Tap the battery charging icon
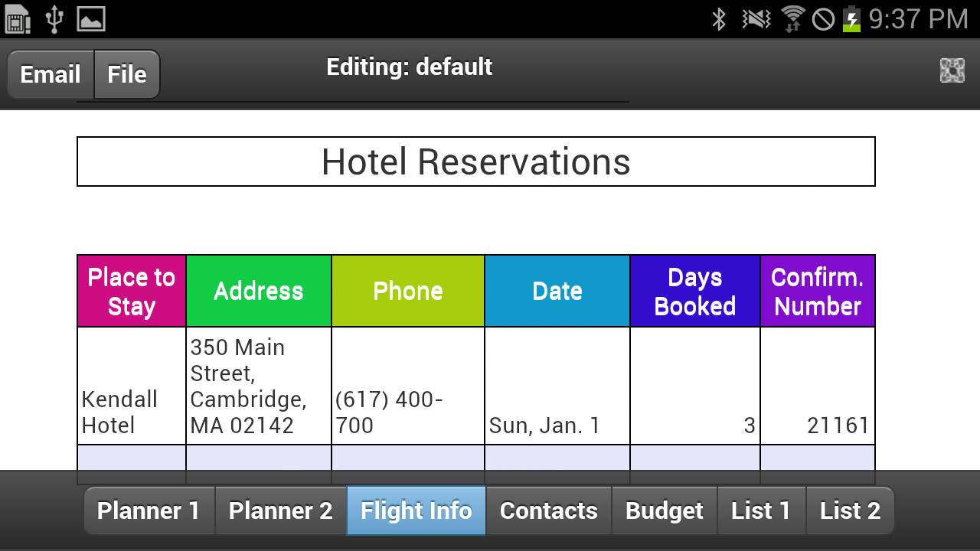The height and width of the screenshot is (551, 980). pyautogui.click(x=851, y=19)
